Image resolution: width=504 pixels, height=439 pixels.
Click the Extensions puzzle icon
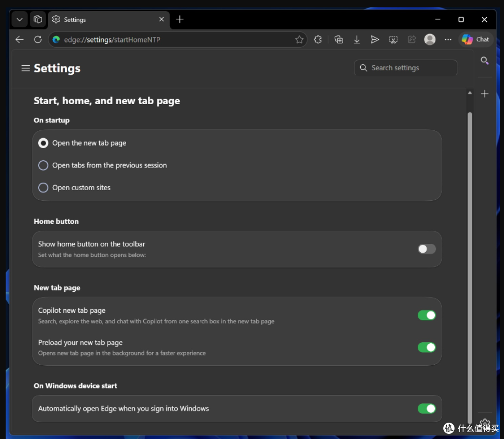pyautogui.click(x=318, y=40)
